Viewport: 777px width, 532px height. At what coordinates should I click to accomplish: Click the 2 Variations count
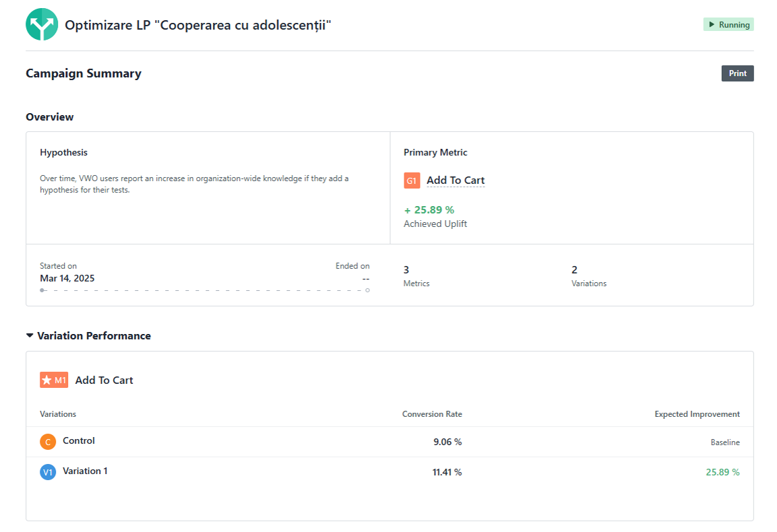(575, 270)
